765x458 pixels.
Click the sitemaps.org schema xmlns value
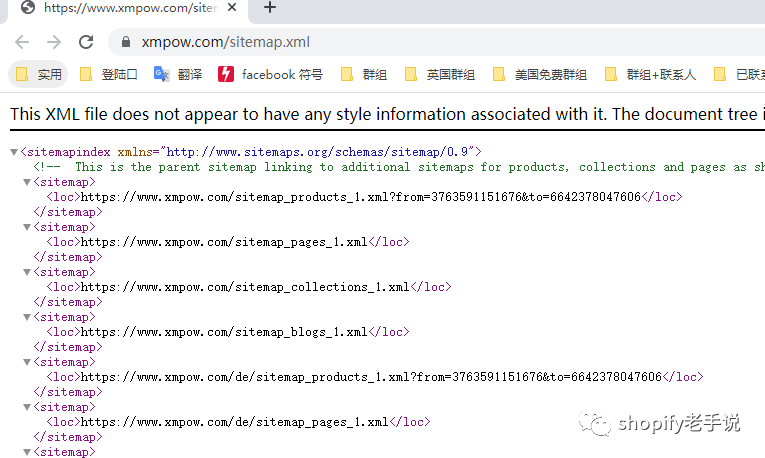317,152
